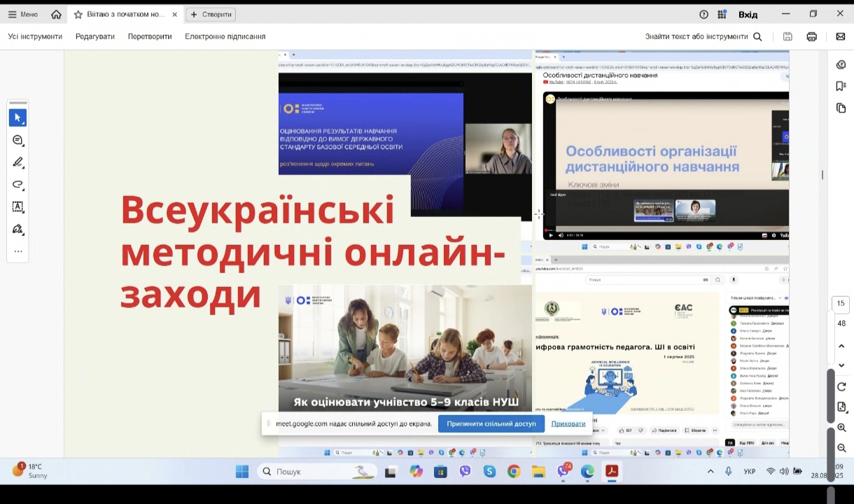
Task: Click the Приховати link
Action: (x=568, y=423)
